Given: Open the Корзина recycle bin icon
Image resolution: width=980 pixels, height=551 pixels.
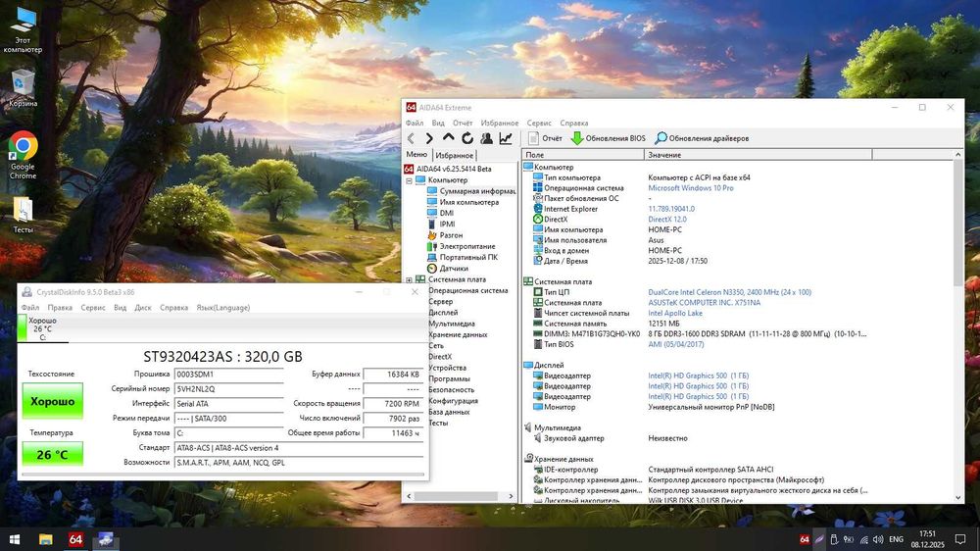Looking at the screenshot, I should (x=23, y=88).
